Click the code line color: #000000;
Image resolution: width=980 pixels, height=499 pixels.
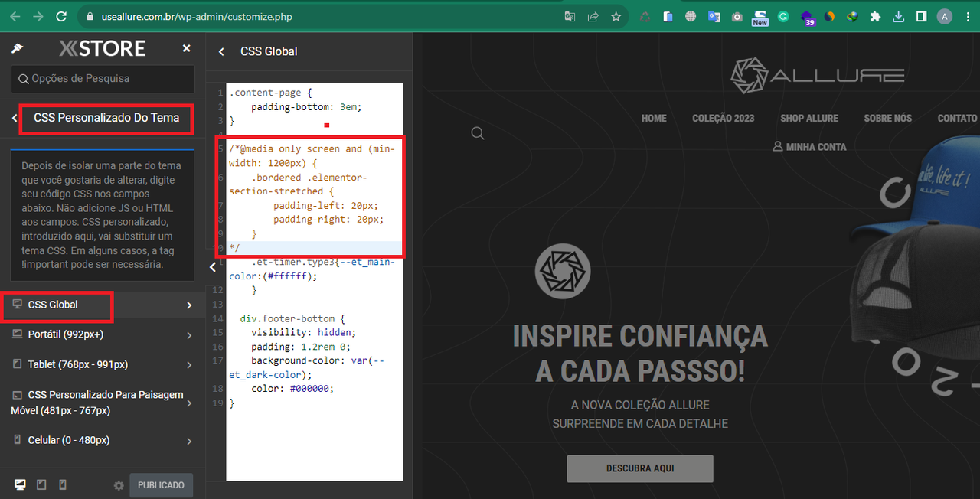(x=292, y=389)
